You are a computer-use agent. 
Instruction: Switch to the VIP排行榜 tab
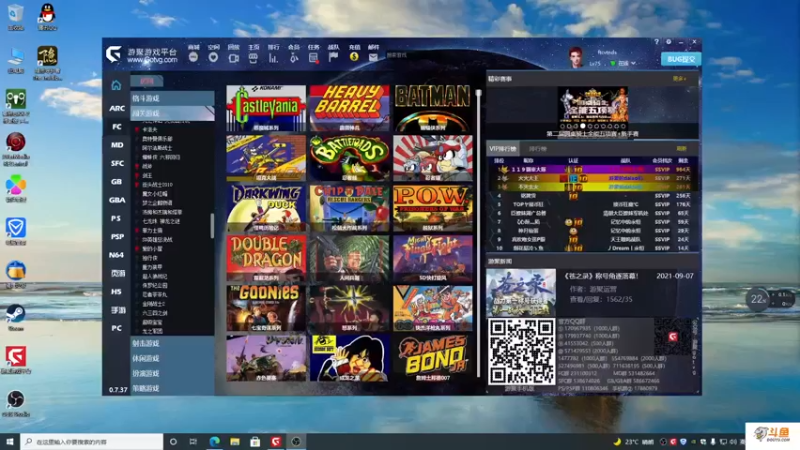pyautogui.click(x=503, y=149)
